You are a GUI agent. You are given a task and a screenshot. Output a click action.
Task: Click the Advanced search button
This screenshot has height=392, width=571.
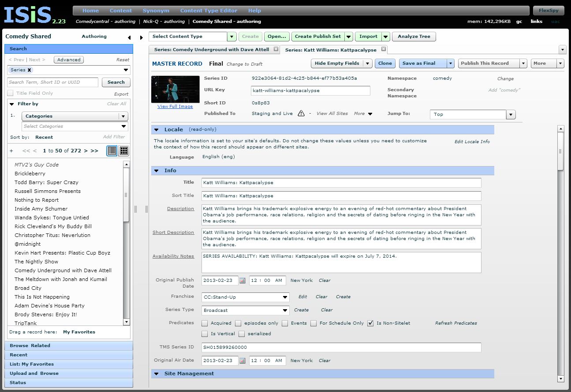pyautogui.click(x=69, y=60)
